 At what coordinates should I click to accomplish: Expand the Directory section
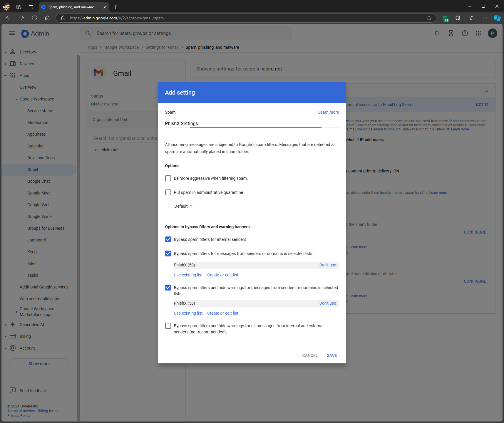5,52
